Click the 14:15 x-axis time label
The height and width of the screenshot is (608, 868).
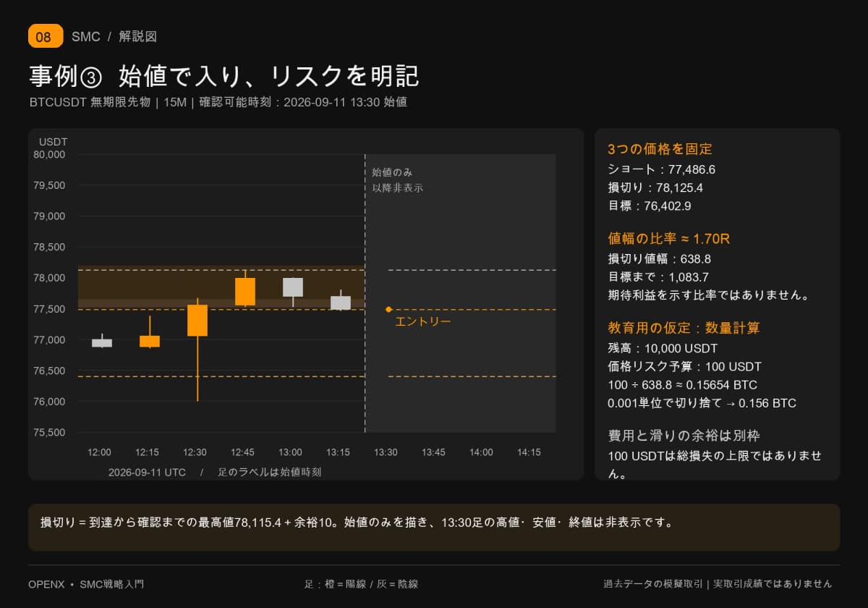tap(529, 452)
